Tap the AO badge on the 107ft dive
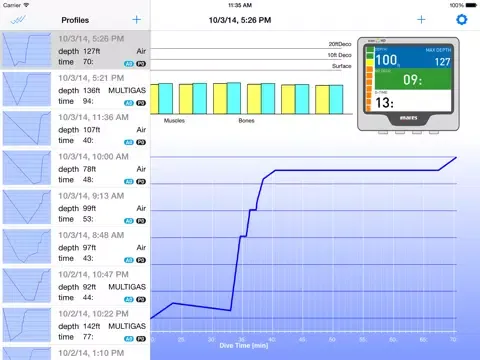 pos(129,142)
